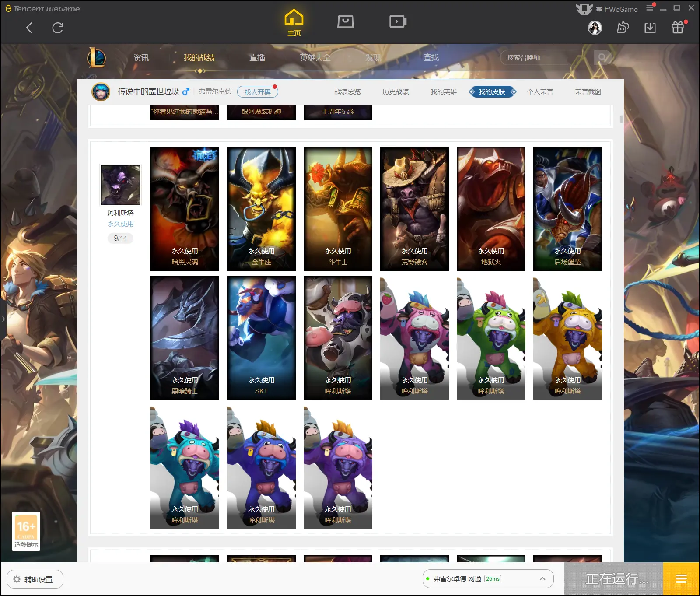
Task: Open the 荣誉截图 sub-tab
Action: [588, 92]
